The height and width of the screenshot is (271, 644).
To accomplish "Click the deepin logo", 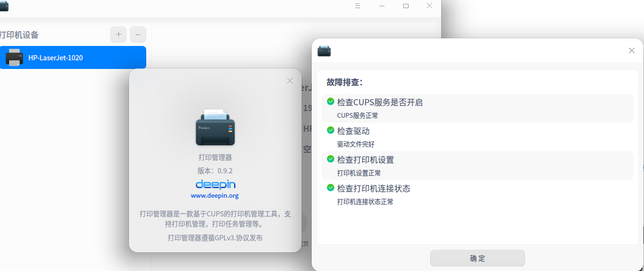I will [x=215, y=184].
